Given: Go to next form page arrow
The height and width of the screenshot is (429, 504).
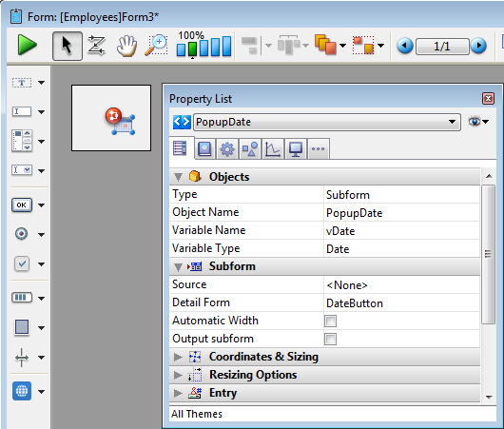Looking at the screenshot, I should coord(478,46).
